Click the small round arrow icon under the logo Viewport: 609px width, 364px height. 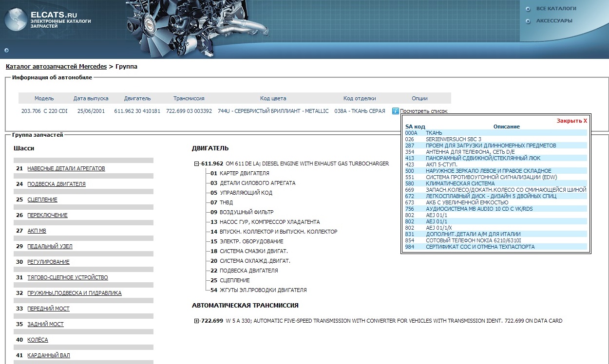(x=6, y=50)
